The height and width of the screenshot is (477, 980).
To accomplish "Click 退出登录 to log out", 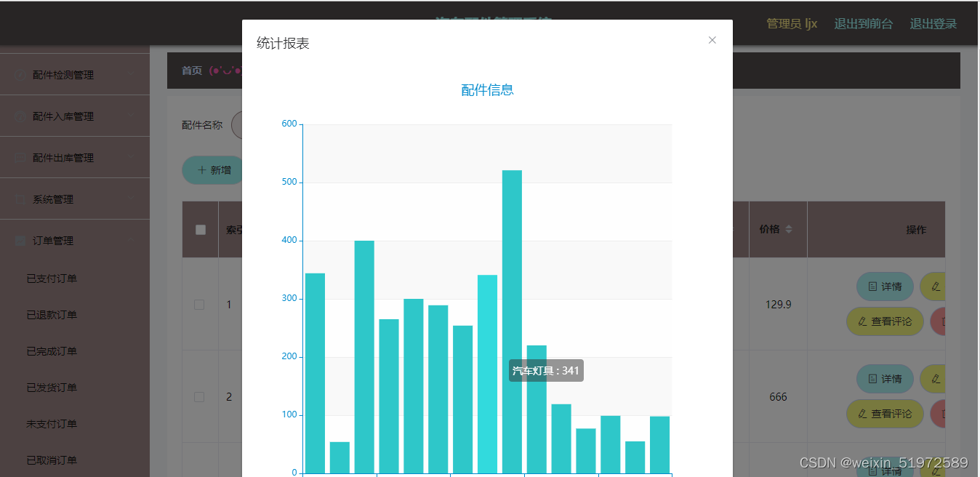I will click(x=933, y=24).
